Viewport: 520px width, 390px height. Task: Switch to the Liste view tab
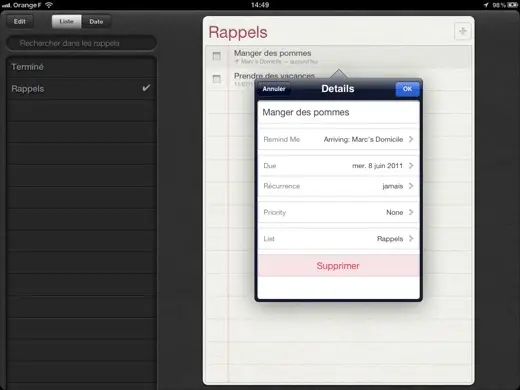(x=67, y=22)
